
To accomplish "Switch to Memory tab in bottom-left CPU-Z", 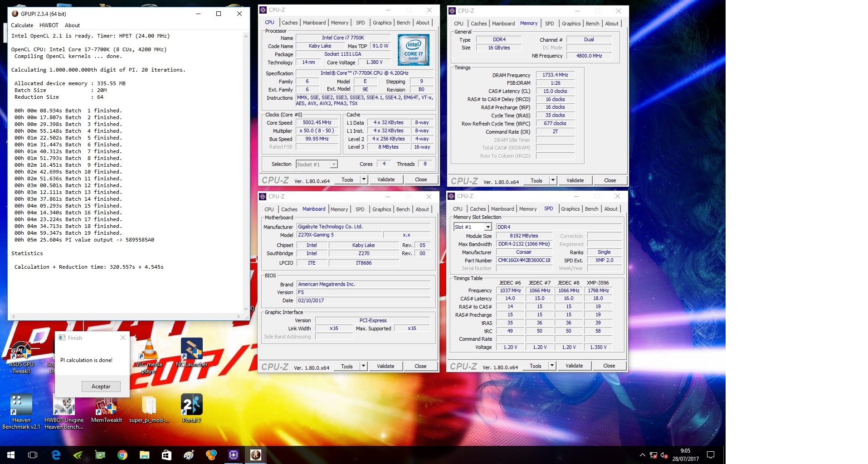I will tap(339, 209).
